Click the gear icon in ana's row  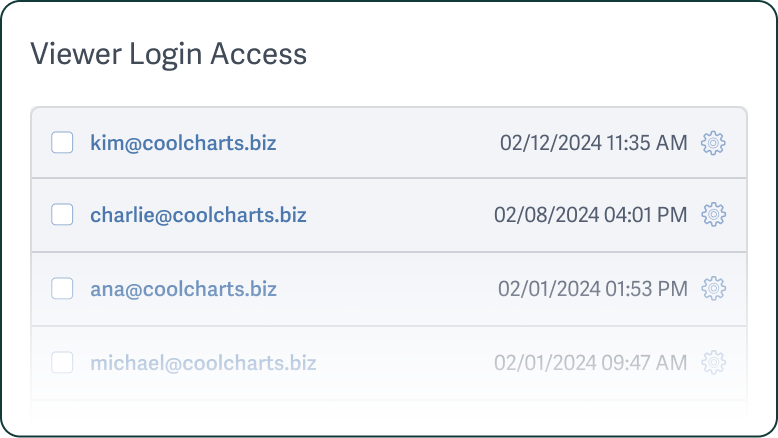tap(713, 289)
